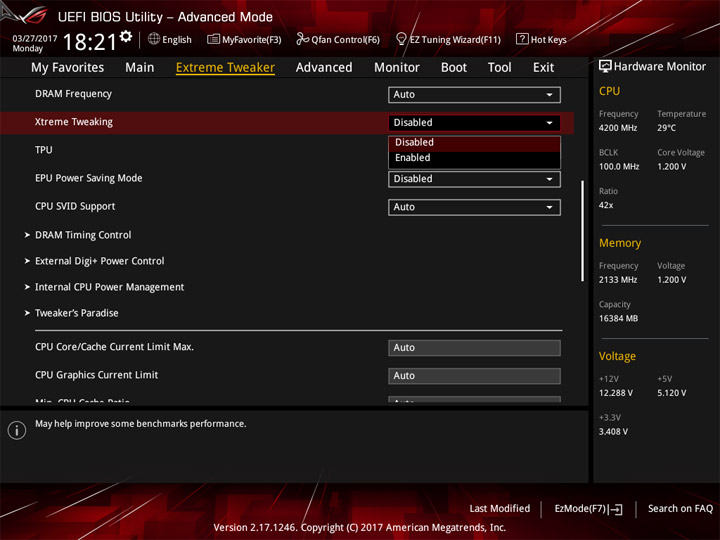720x540 pixels.
Task: Choose Enabled in Xtreme Tweaking list
Action: pyautogui.click(x=474, y=158)
